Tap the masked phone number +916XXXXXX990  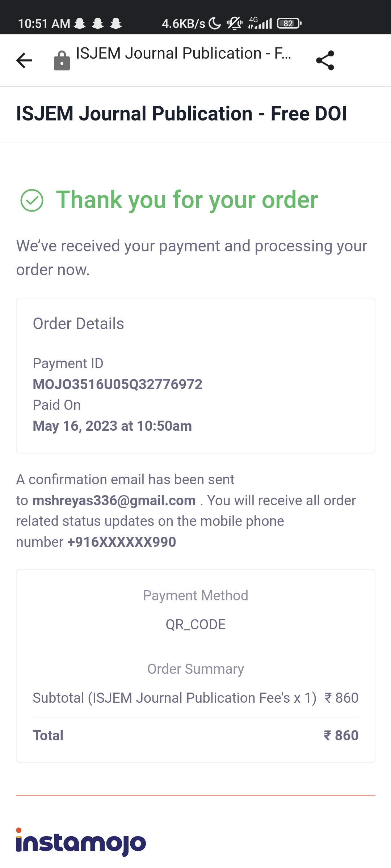coord(122,542)
